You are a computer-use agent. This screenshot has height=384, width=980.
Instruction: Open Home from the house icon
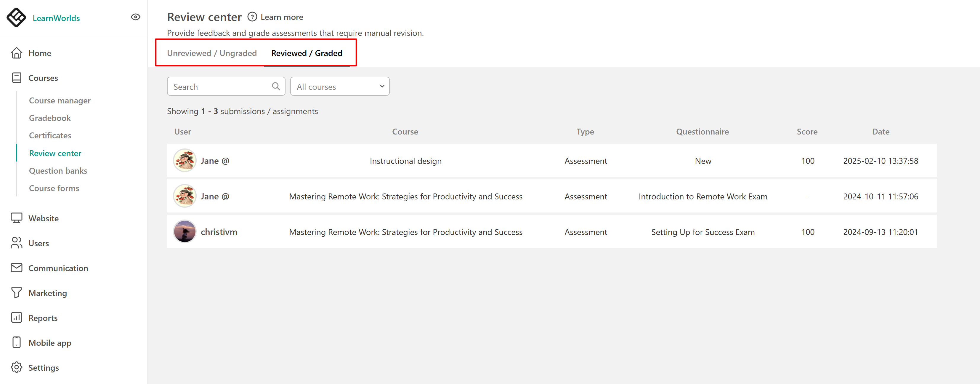pyautogui.click(x=16, y=53)
